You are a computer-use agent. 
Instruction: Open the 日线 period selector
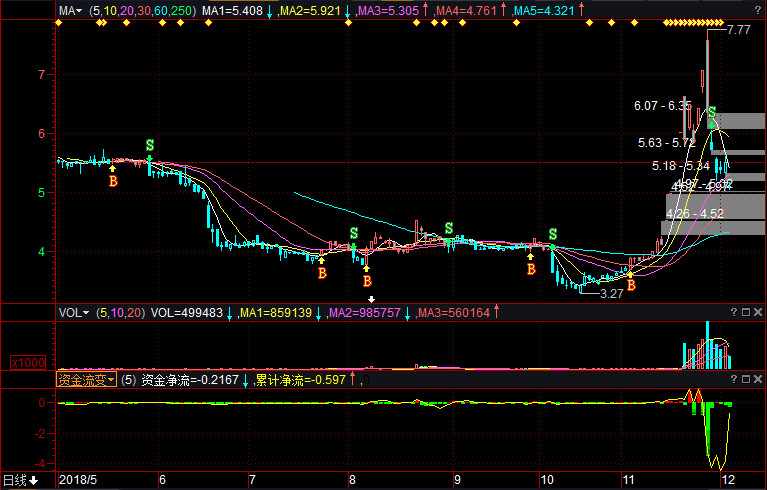click(x=21, y=480)
